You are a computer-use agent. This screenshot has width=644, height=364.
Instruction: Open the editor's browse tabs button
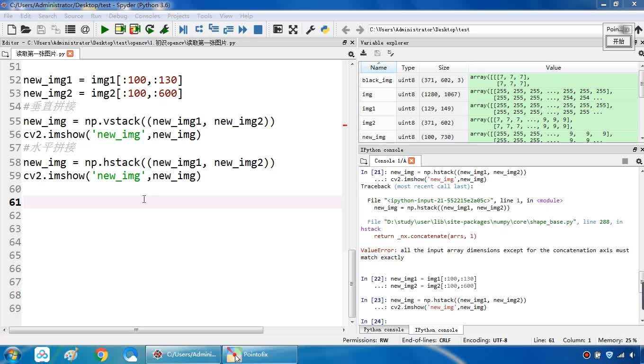click(6, 54)
